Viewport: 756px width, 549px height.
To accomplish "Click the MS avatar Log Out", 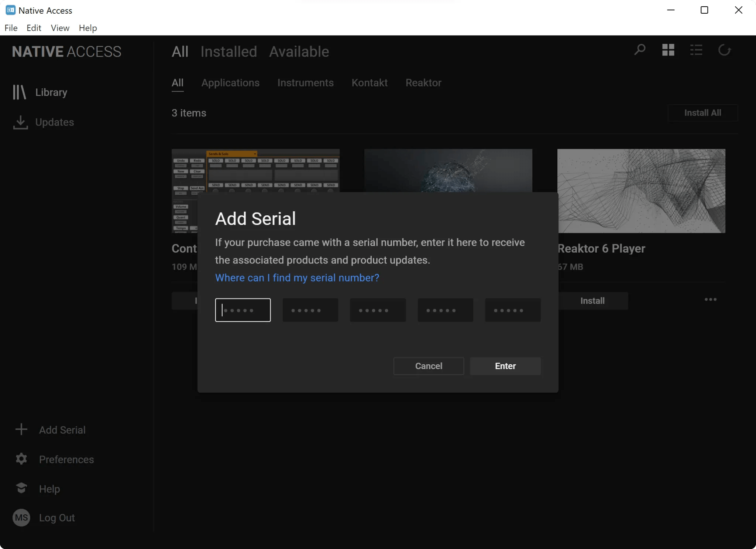I will coord(21,518).
